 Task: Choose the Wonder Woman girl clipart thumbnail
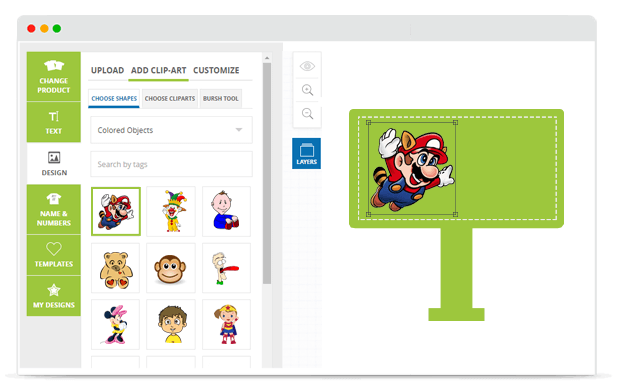(x=226, y=325)
